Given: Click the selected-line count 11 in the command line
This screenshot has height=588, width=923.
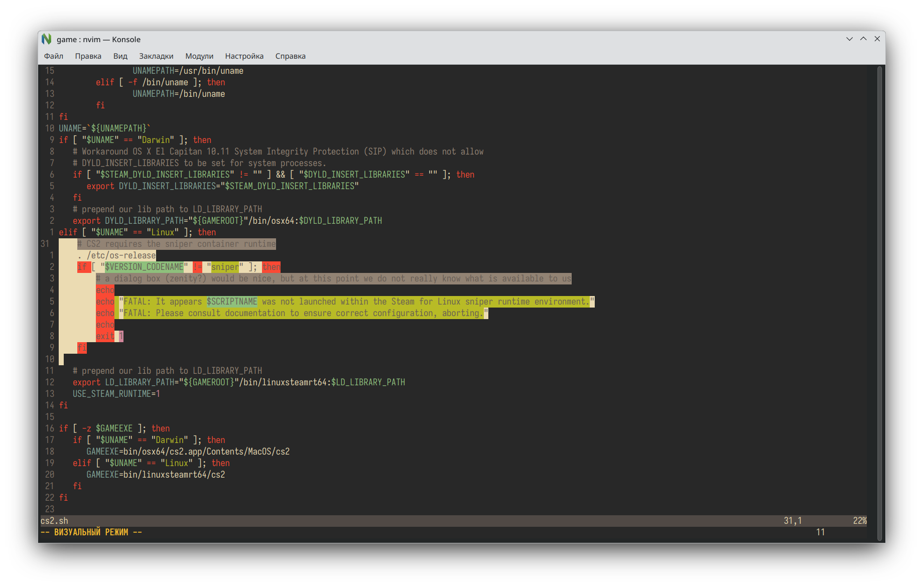Looking at the screenshot, I should pos(821,532).
